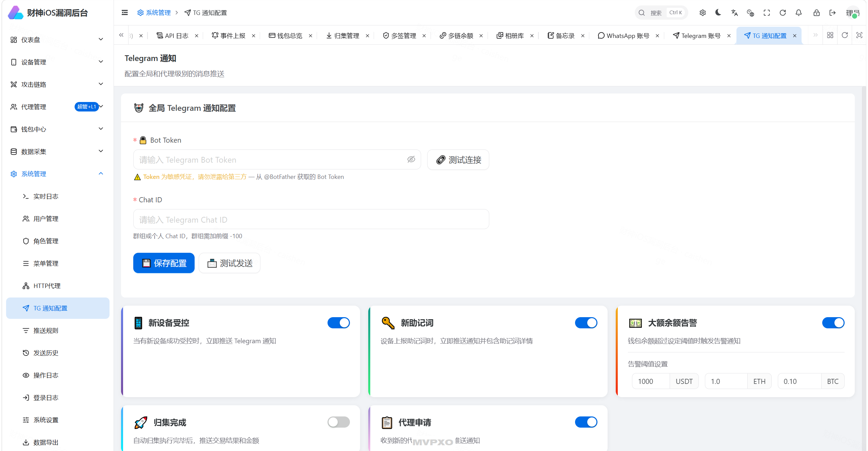
Task: Expand 仪表盘 sidebar menu
Action: coord(57,40)
